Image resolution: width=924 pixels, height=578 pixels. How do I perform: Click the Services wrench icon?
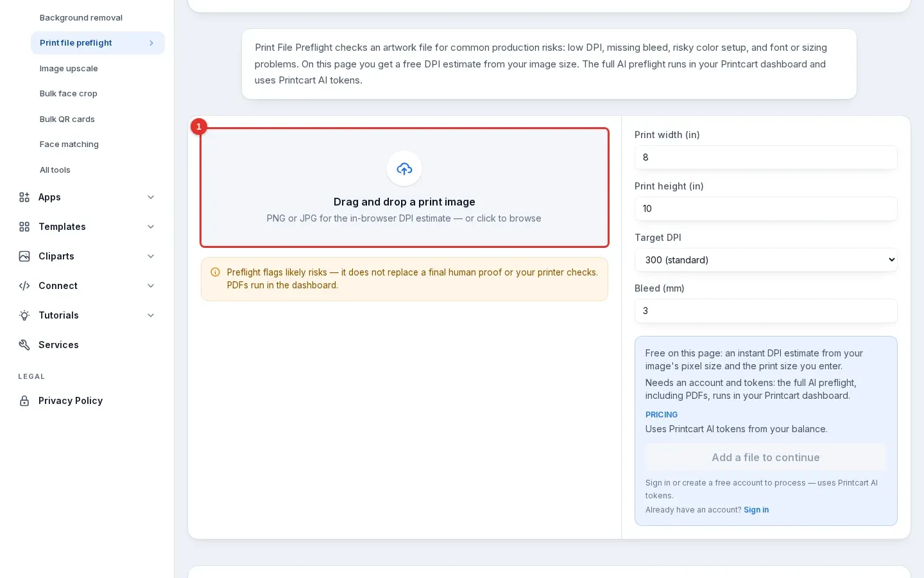click(24, 345)
